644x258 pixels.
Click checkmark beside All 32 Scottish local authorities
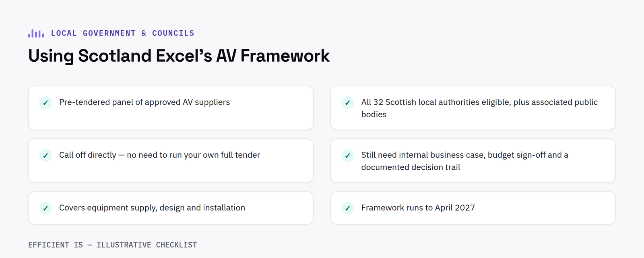click(x=347, y=103)
